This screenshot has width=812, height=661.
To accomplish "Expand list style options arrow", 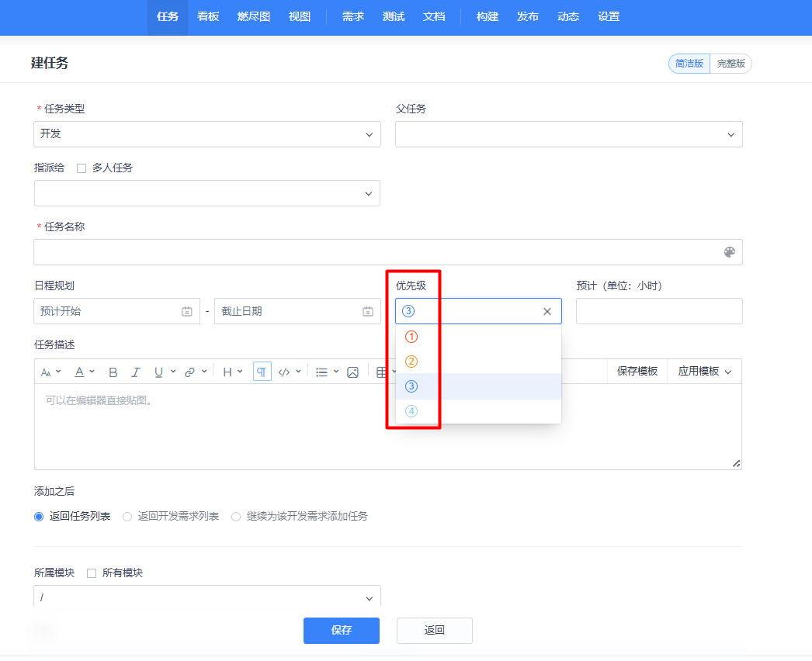I will tap(336, 372).
